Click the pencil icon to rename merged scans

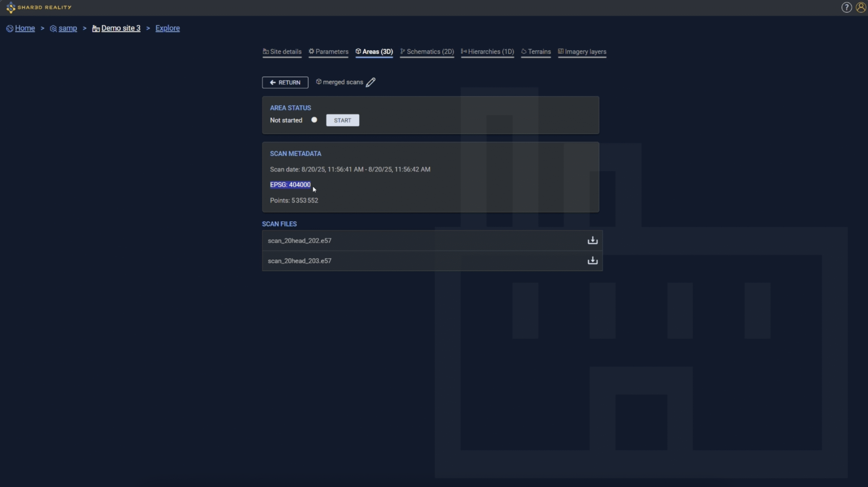(371, 82)
